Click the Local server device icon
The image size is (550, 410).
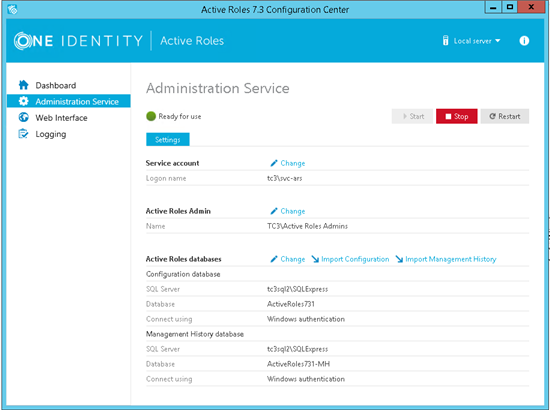pyautogui.click(x=445, y=41)
